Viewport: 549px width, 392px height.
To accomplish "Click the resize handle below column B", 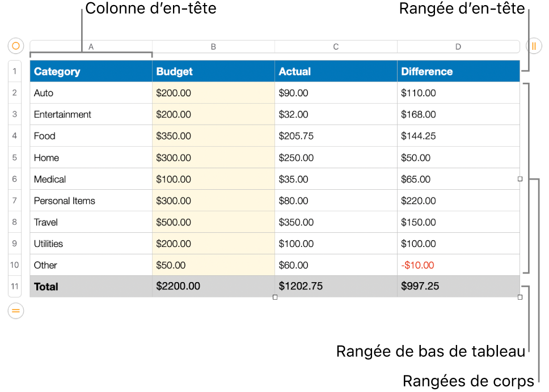I will 275,297.
